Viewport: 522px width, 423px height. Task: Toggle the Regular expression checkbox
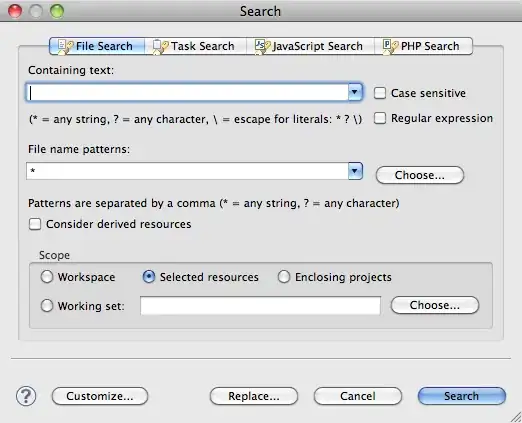(380, 118)
